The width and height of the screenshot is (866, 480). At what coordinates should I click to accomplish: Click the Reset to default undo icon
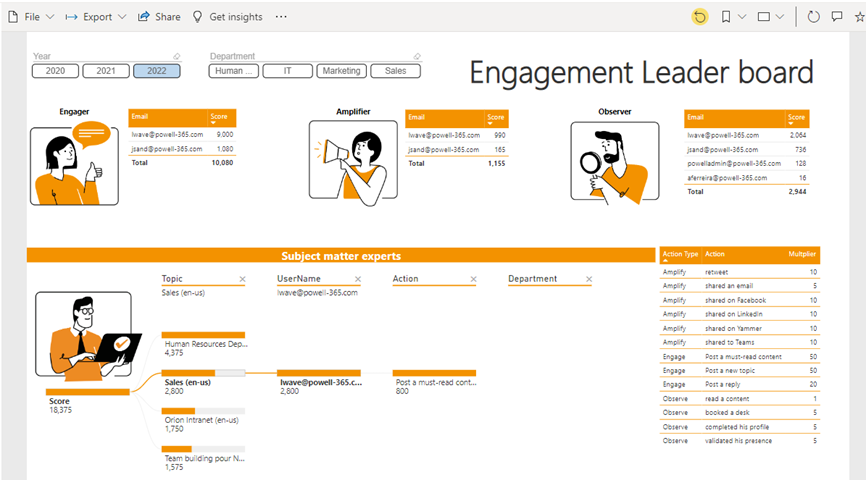pyautogui.click(x=700, y=17)
